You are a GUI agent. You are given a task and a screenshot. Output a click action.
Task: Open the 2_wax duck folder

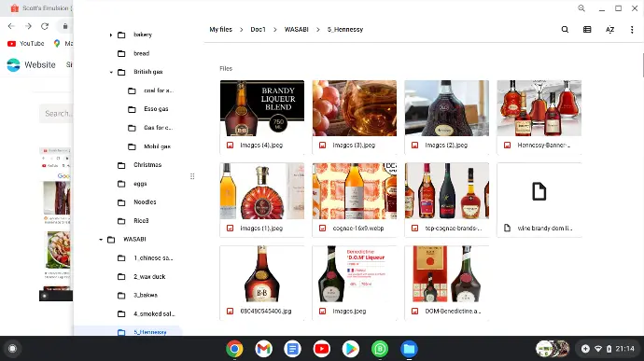coord(149,277)
